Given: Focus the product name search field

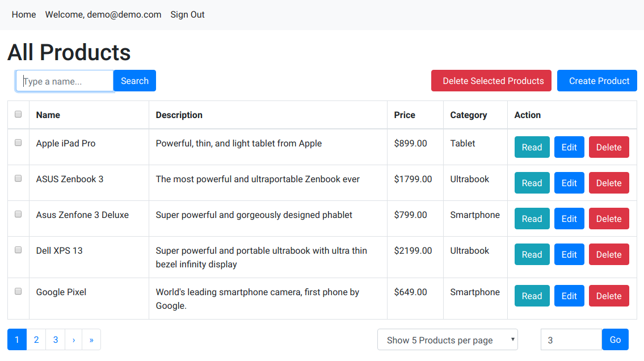Looking at the screenshot, I should pos(65,81).
